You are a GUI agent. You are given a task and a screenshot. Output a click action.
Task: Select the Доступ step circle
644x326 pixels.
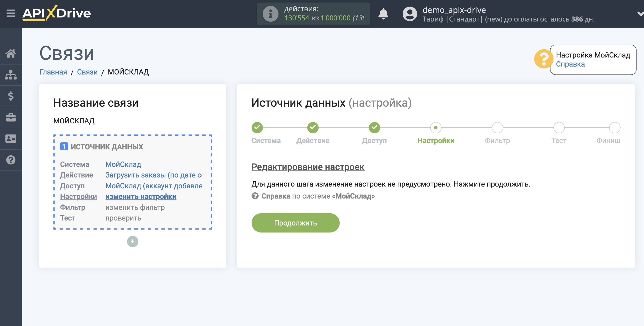[x=374, y=128]
